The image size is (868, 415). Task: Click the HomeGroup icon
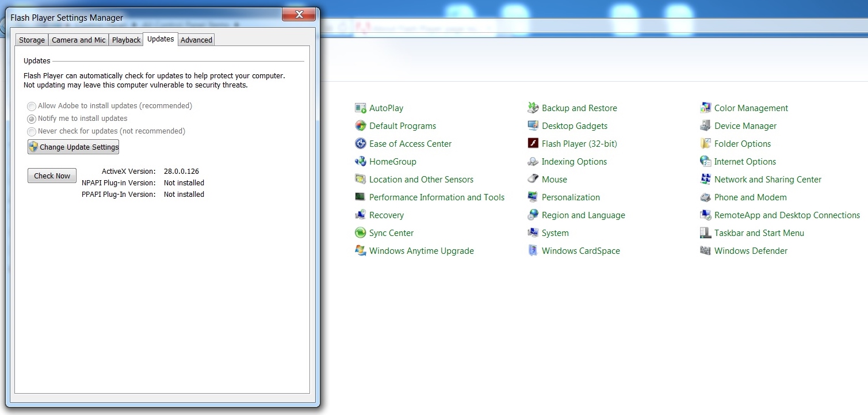[x=361, y=162]
